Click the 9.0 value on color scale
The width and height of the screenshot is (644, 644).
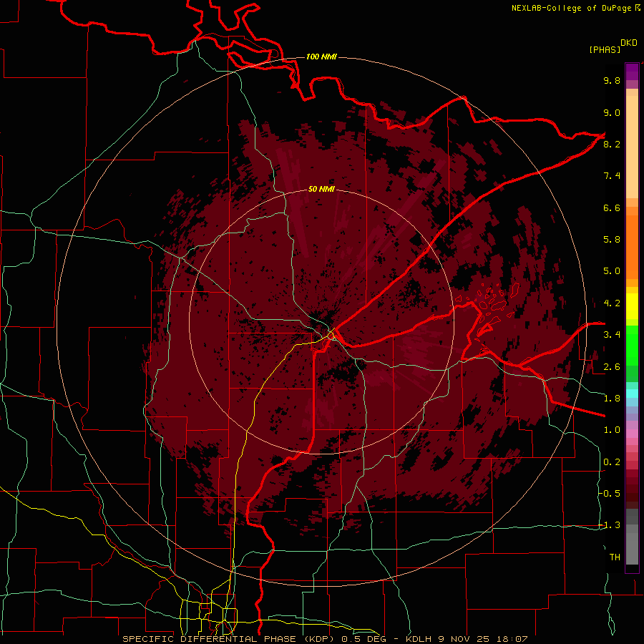tap(612, 112)
